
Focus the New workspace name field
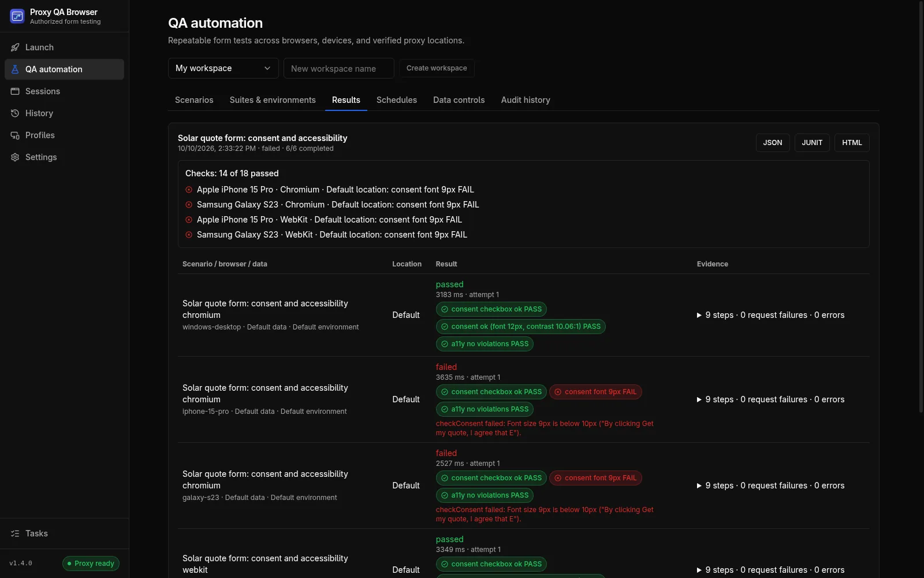pyautogui.click(x=339, y=68)
